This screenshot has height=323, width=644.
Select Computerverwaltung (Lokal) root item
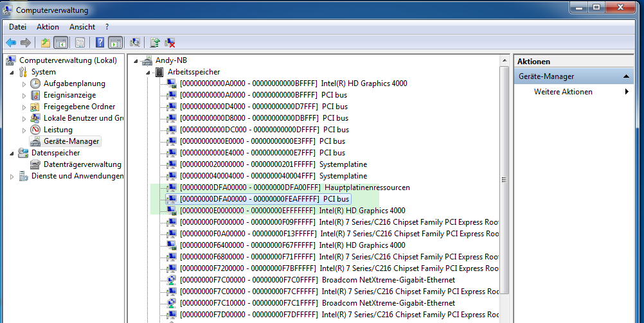click(67, 60)
